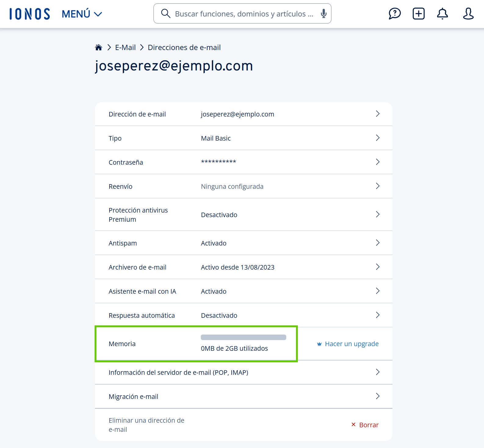Click the Memoria label
Viewport: 484px width, 448px height.
point(122,344)
